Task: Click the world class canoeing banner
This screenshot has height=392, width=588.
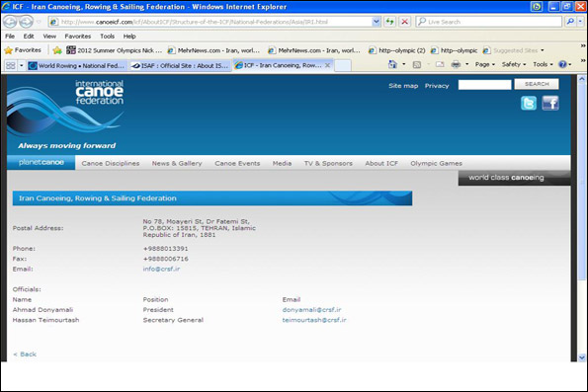Action: [515, 178]
